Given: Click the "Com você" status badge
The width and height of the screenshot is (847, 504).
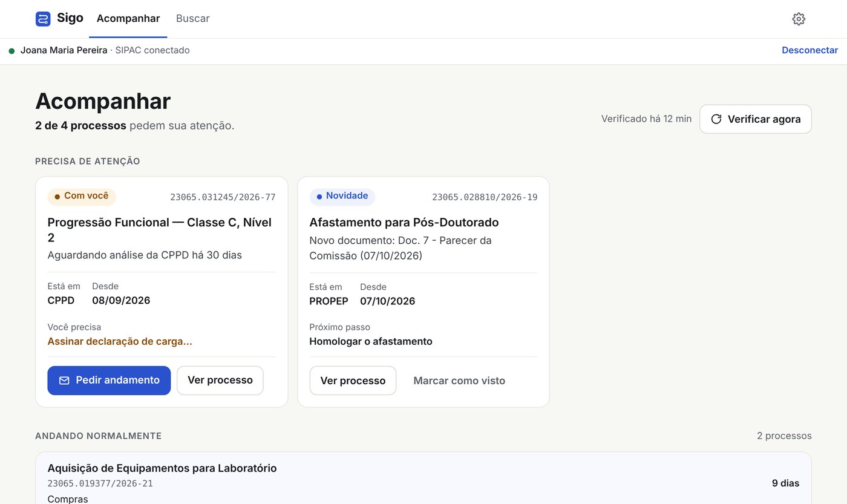Looking at the screenshot, I should (82, 197).
